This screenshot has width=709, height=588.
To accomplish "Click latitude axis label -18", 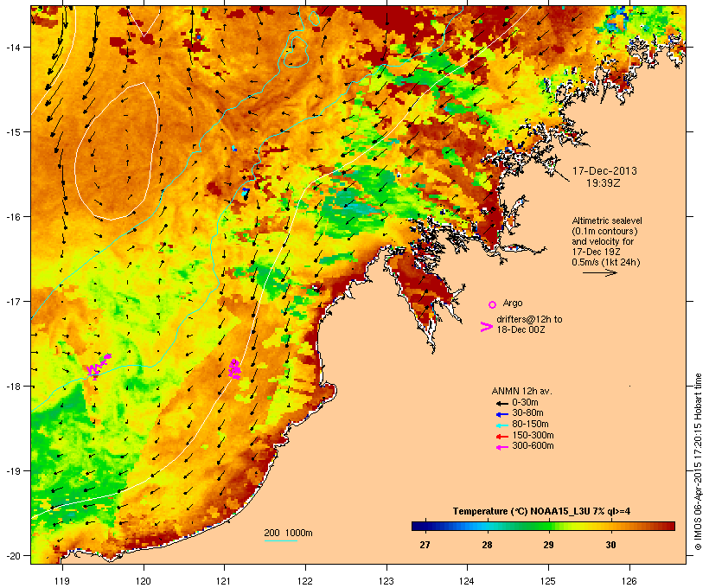I will coord(12,387).
